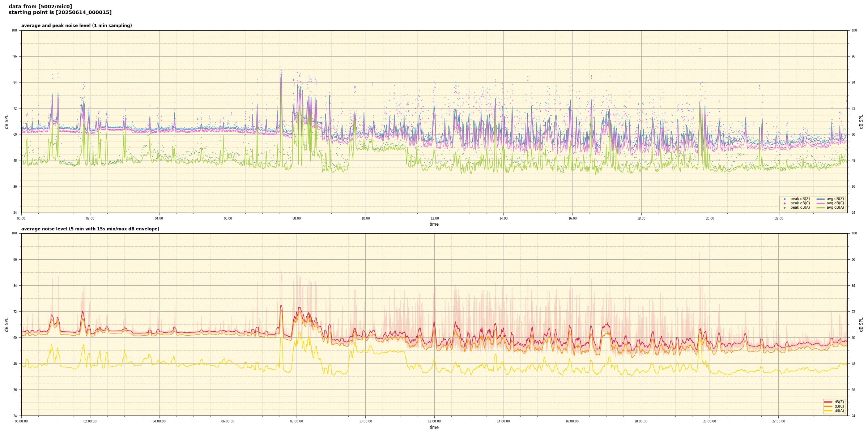Click the 20:00 tick label on top chart
Image resolution: width=868 pixels, height=434 pixels.
coord(710,218)
